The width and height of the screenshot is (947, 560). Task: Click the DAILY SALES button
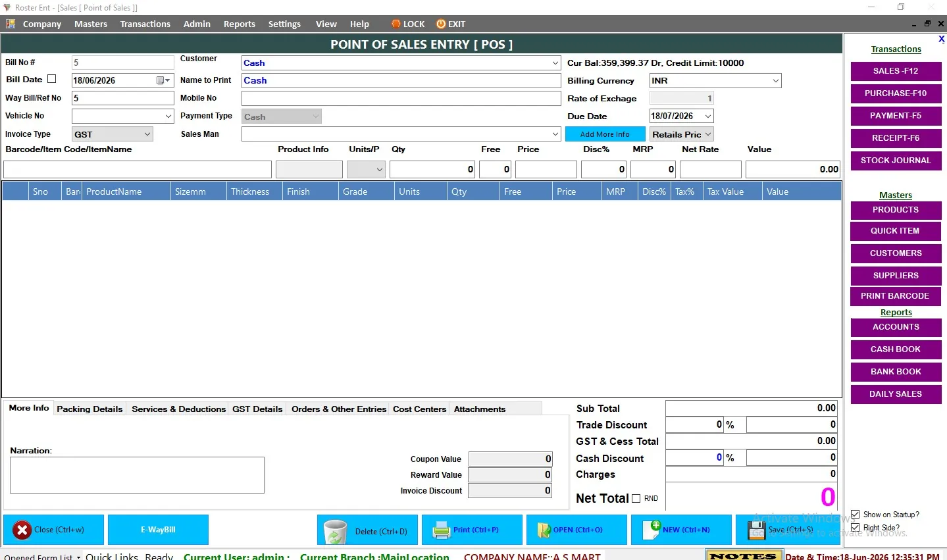click(896, 394)
